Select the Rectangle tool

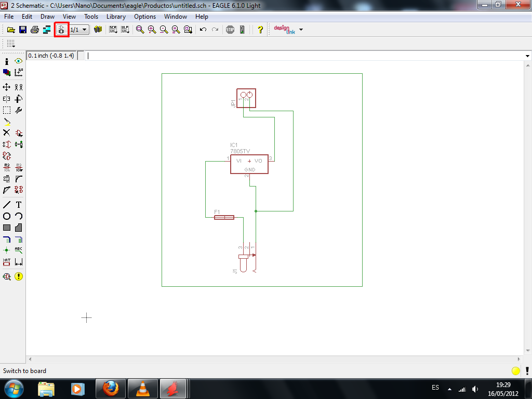pos(6,228)
